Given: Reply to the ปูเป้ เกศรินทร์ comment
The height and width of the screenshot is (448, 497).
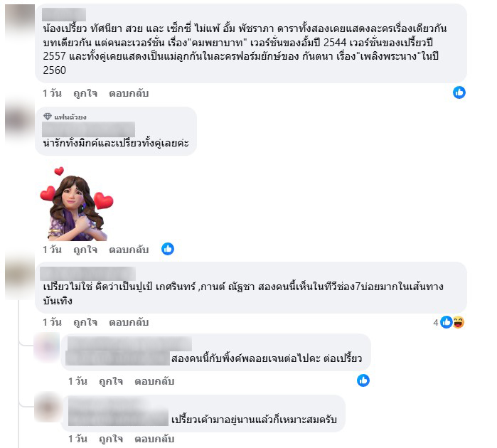Looking at the screenshot, I should pyautogui.click(x=129, y=322).
